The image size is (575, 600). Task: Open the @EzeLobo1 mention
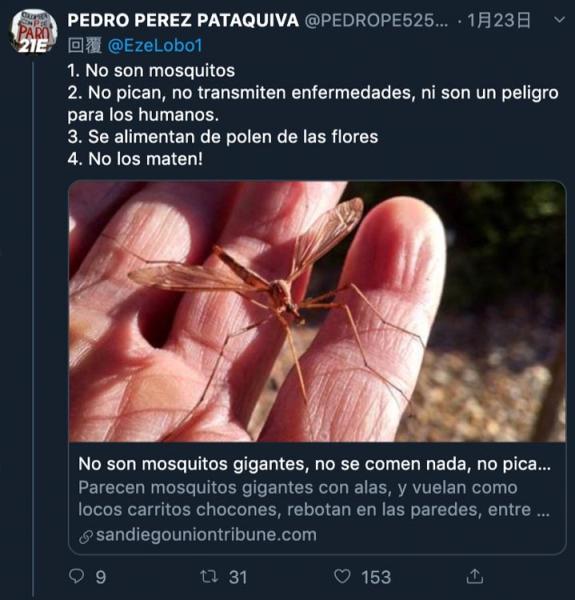point(155,46)
